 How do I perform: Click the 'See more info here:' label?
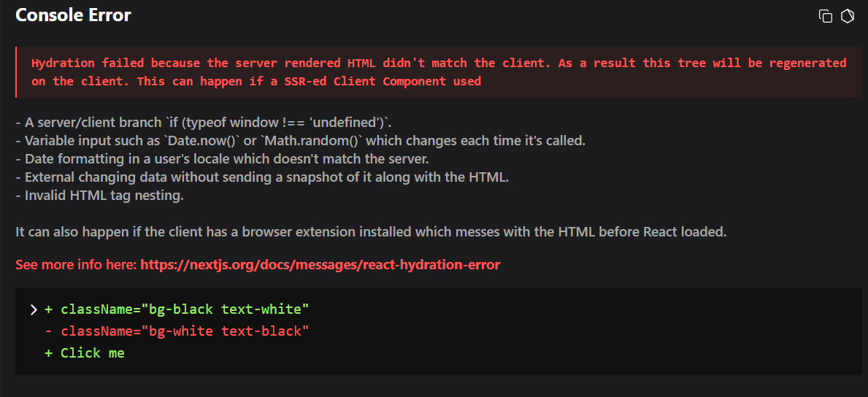[77, 265]
